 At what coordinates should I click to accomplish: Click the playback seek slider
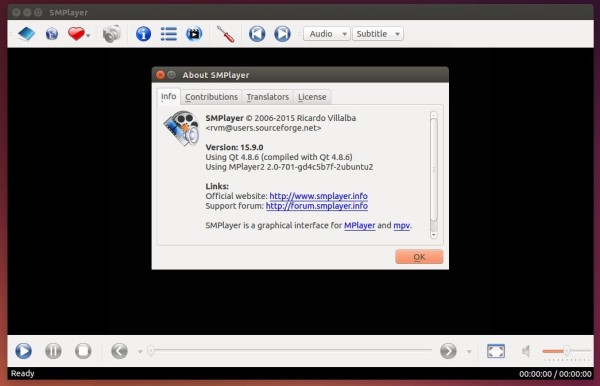click(290, 350)
